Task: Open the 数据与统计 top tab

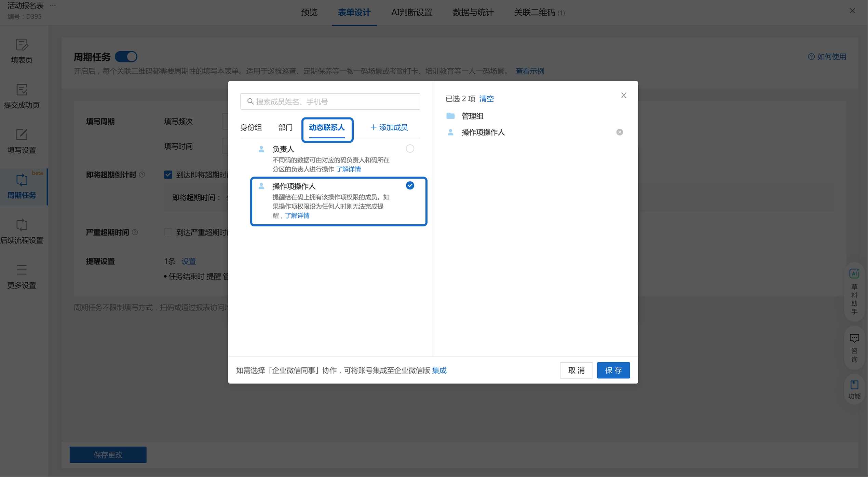Action: point(473,13)
